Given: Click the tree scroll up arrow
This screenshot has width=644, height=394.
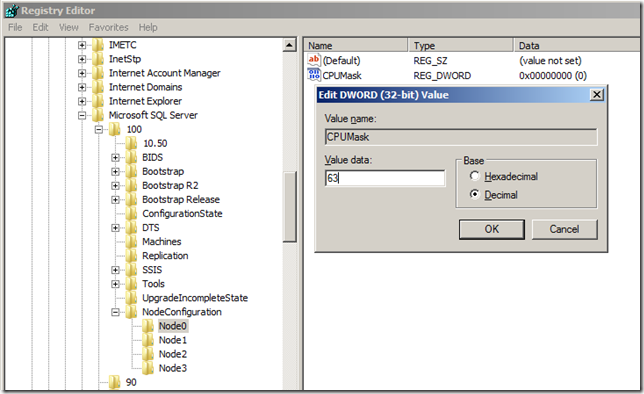Looking at the screenshot, I should (x=290, y=45).
